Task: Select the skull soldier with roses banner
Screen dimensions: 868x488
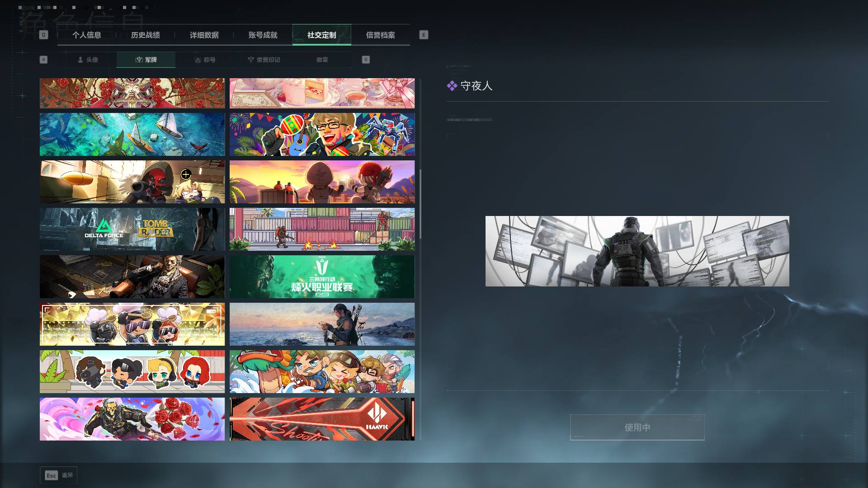Action: coord(132,419)
